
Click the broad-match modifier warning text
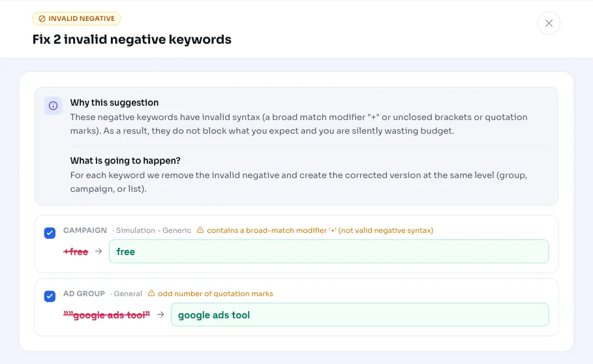click(320, 230)
